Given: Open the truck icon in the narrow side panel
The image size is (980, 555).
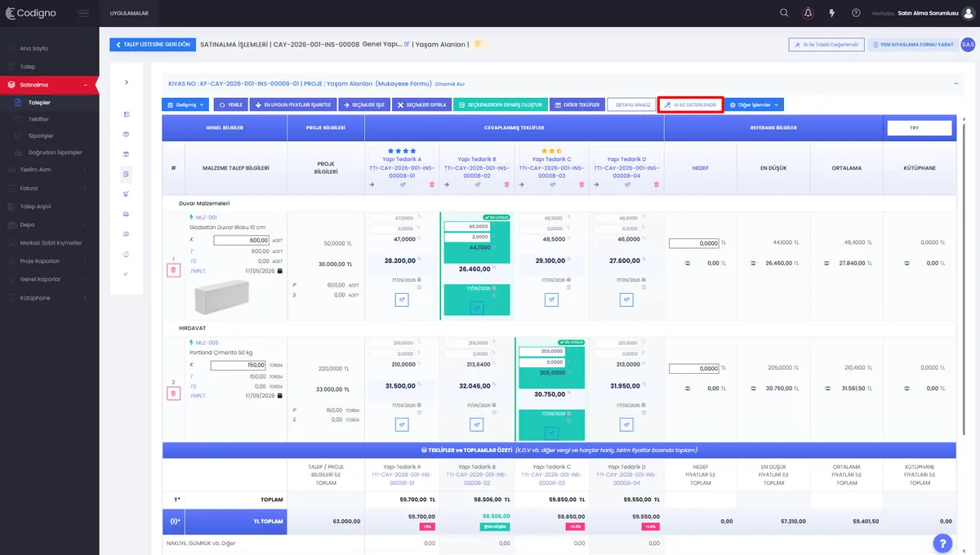Looking at the screenshot, I should tap(127, 214).
